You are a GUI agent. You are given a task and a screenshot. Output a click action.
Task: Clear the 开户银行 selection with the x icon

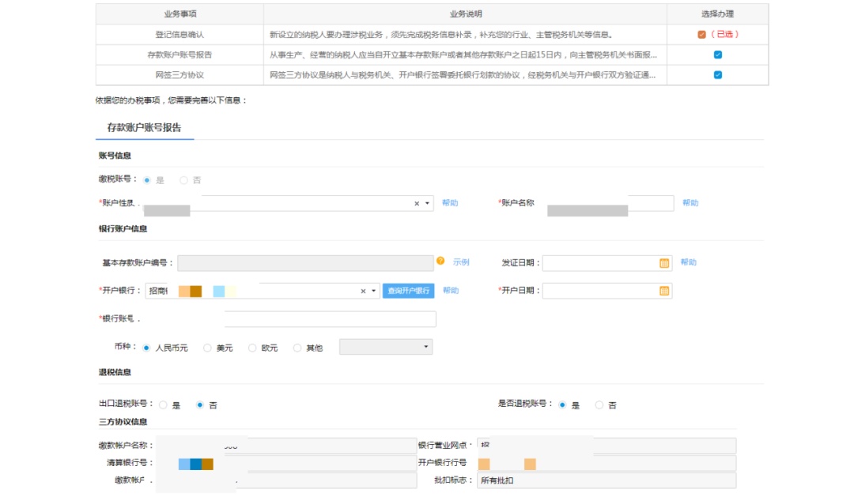click(x=364, y=291)
